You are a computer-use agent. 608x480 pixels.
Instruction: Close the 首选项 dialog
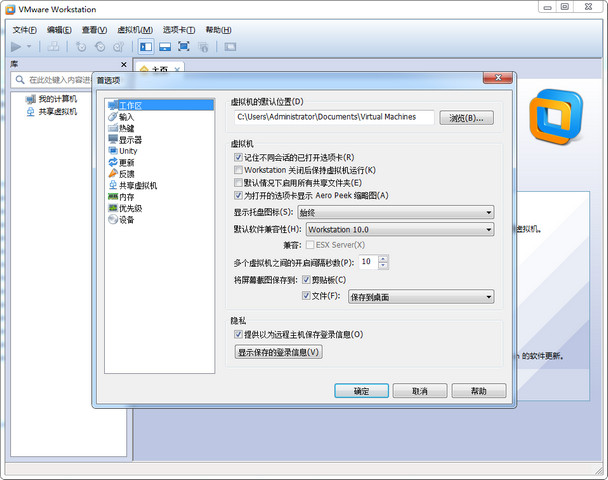click(x=498, y=78)
